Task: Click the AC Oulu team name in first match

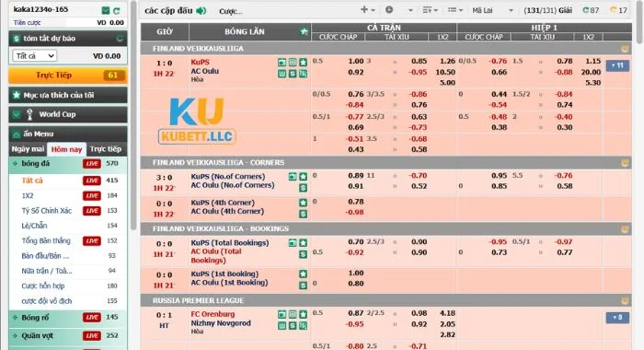Action: (204, 71)
